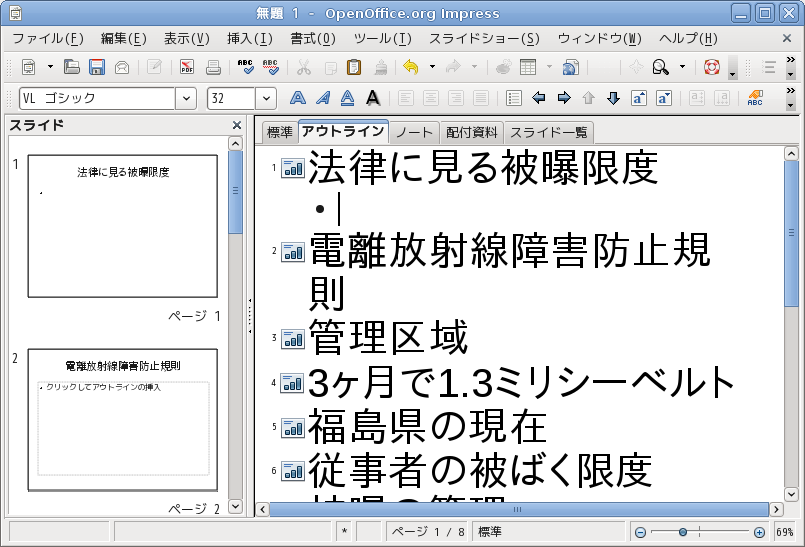The height and width of the screenshot is (547, 805).
Task: Open the help lifebuoy icon
Action: [x=712, y=68]
